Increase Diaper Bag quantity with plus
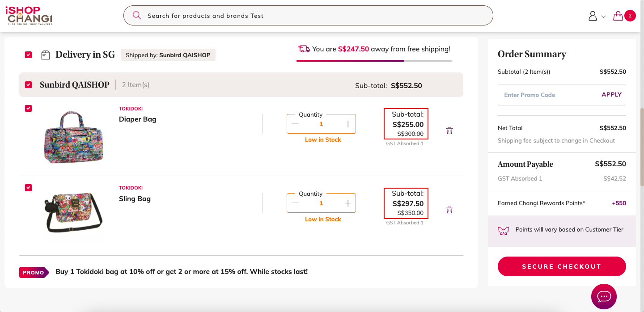Image resolution: width=644 pixels, height=312 pixels. pos(348,124)
